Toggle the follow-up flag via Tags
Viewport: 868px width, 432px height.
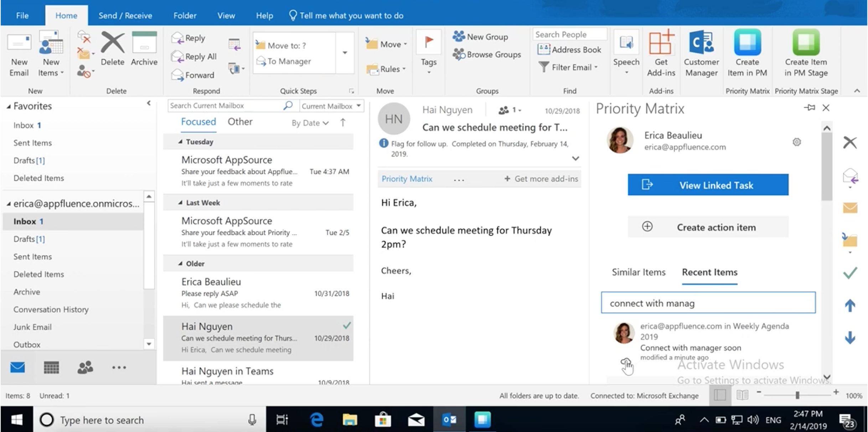(428, 53)
